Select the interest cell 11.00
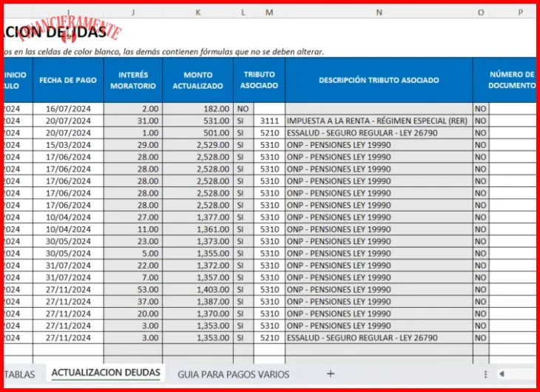Viewport: 540px width, 392px height. (133, 229)
